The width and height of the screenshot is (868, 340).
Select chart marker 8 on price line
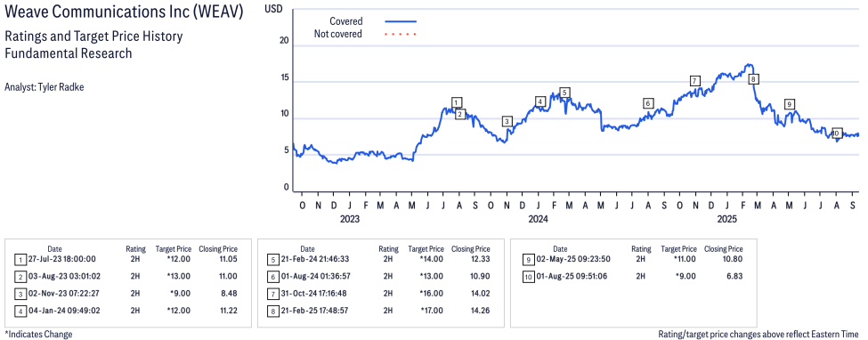(x=753, y=79)
